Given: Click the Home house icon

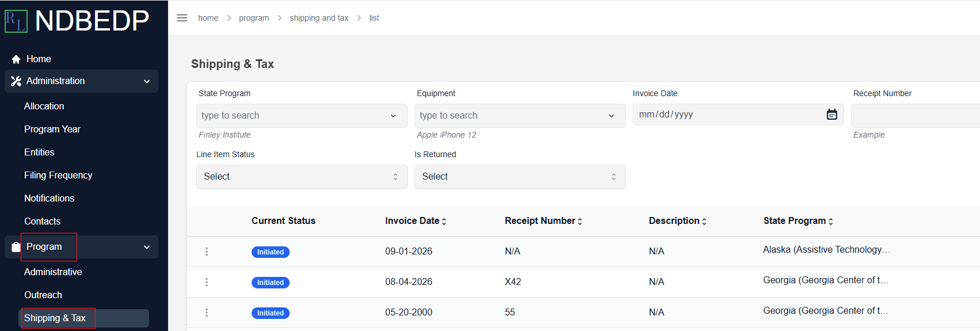Looking at the screenshot, I should point(16,59).
